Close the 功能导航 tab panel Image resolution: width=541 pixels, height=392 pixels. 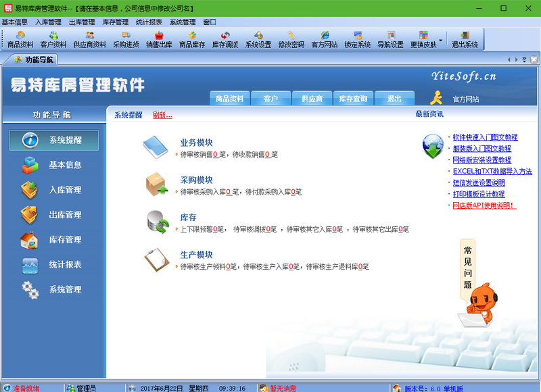534,59
